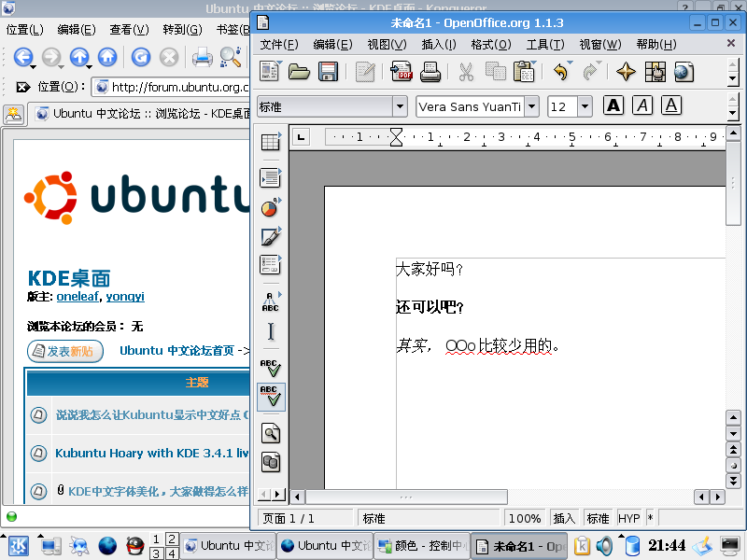The width and height of the screenshot is (747, 560).
Task: Expand the font size dropdown
Action: pyautogui.click(x=585, y=106)
